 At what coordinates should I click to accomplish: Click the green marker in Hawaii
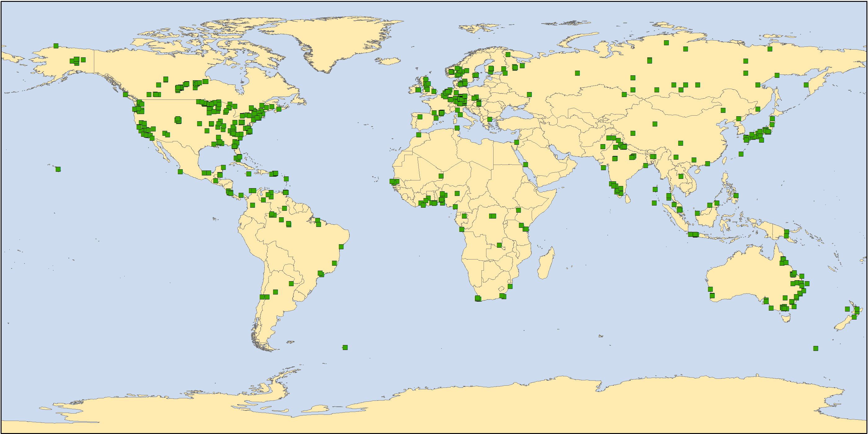pyautogui.click(x=58, y=169)
